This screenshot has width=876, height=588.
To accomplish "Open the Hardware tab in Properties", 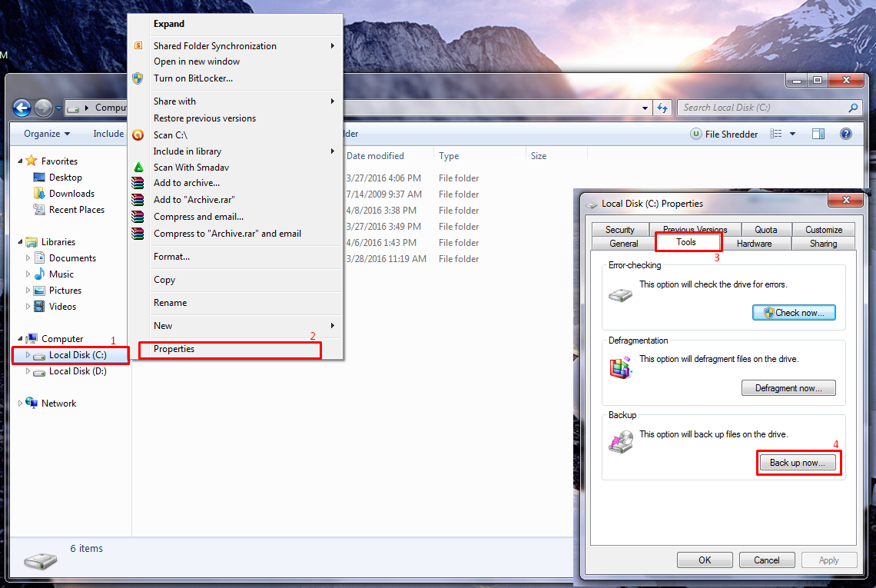I will pos(754,244).
